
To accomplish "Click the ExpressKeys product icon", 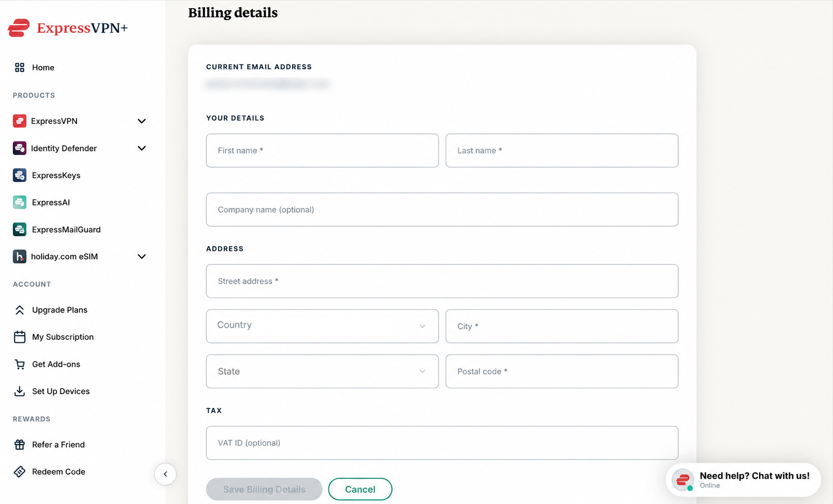I will point(20,175).
